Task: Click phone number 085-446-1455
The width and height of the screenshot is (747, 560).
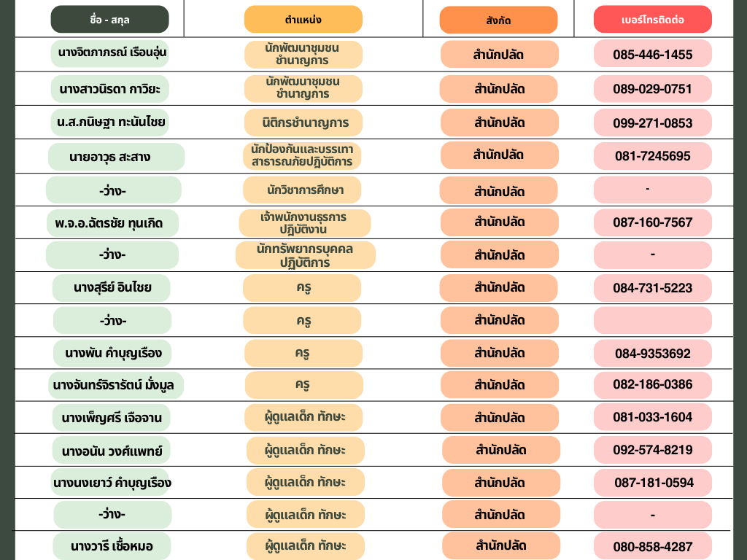Action: (652, 55)
